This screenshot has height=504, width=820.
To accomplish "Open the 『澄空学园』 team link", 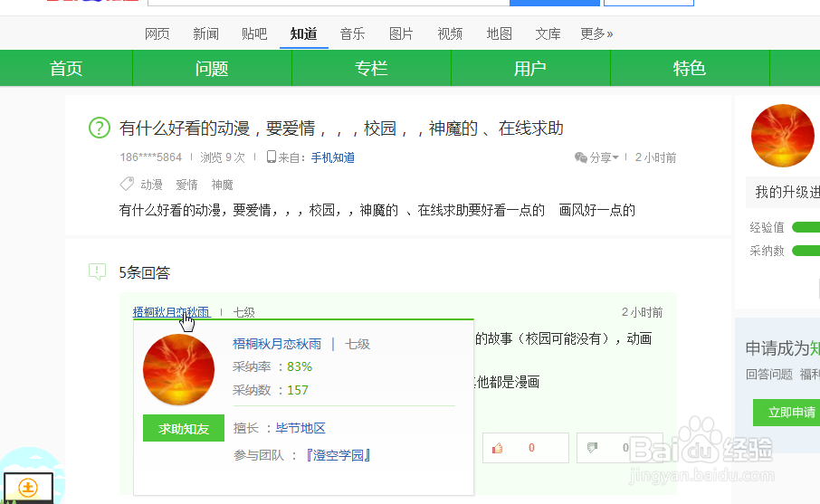I will 338,455.
